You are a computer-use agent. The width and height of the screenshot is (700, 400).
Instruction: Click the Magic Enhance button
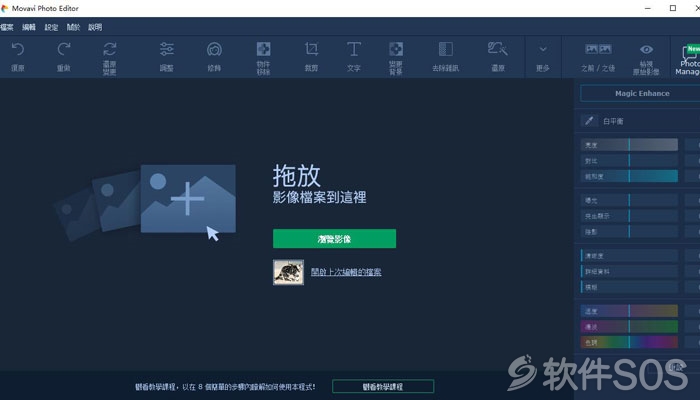(x=642, y=93)
